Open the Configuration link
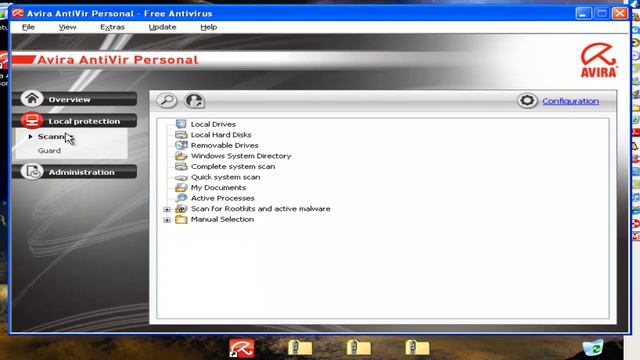Image resolution: width=640 pixels, height=360 pixels. click(571, 101)
